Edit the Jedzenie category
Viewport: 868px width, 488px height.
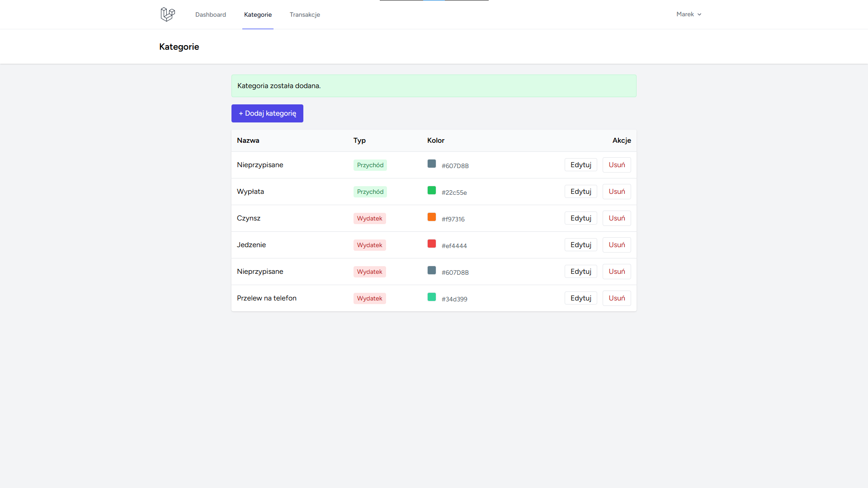pyautogui.click(x=580, y=245)
